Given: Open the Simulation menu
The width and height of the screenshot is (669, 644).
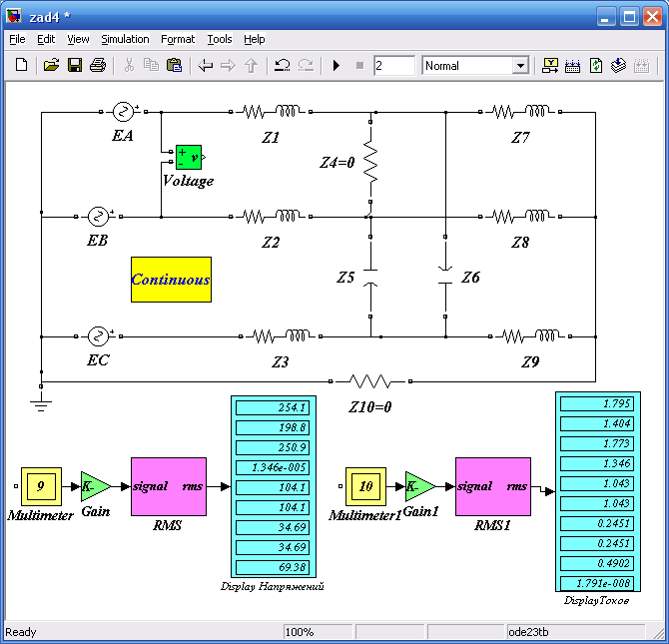Looking at the screenshot, I should coord(125,39).
